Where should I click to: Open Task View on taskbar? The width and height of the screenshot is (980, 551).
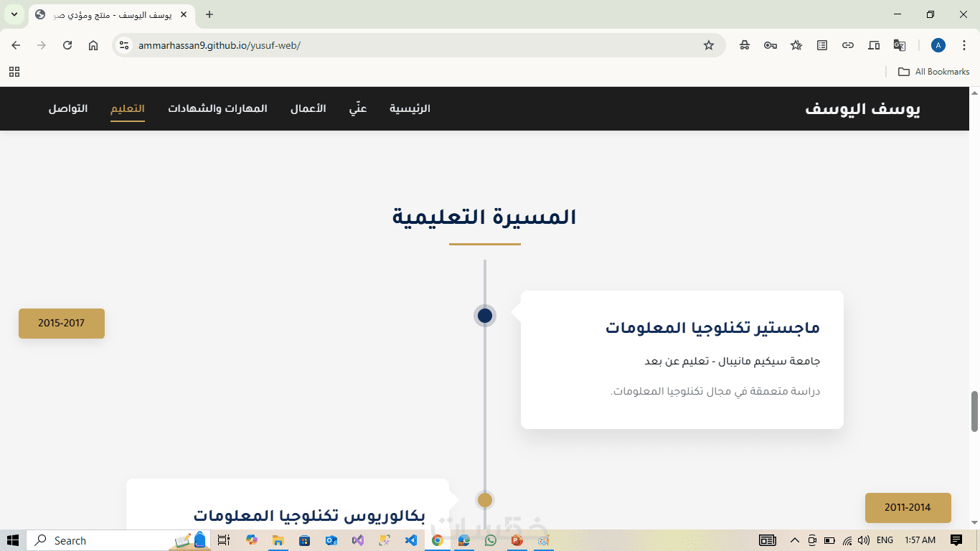click(x=223, y=540)
